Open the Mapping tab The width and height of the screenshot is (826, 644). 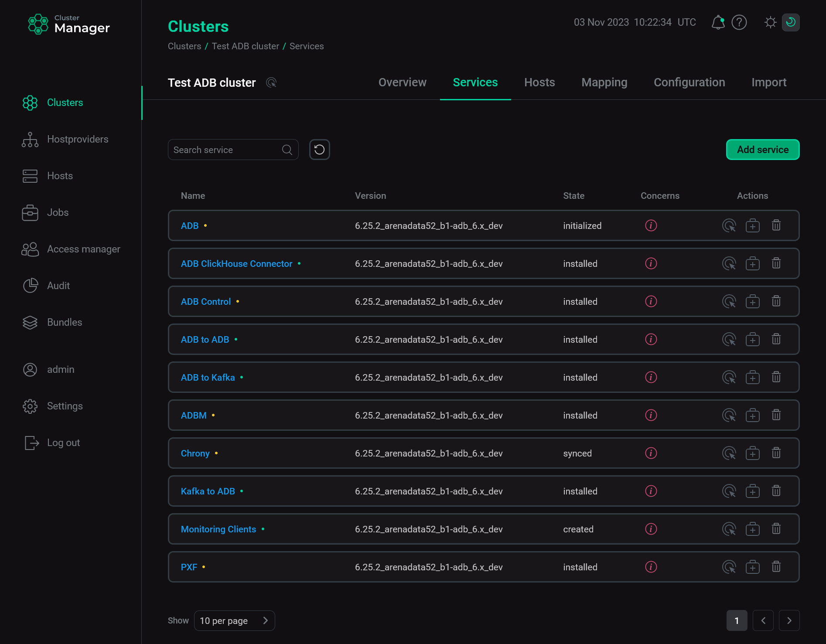coord(604,82)
